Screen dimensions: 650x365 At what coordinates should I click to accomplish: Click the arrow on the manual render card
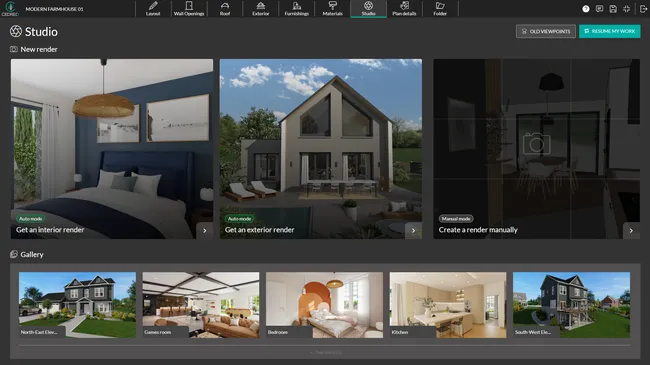[631, 231]
